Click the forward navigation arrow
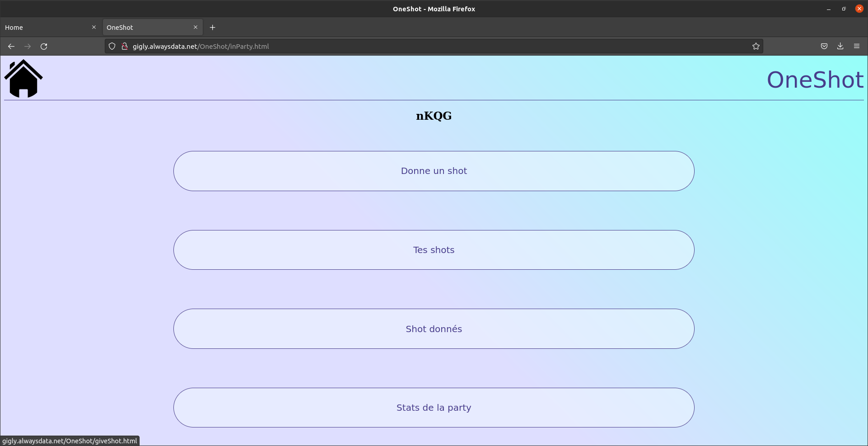 pos(27,46)
